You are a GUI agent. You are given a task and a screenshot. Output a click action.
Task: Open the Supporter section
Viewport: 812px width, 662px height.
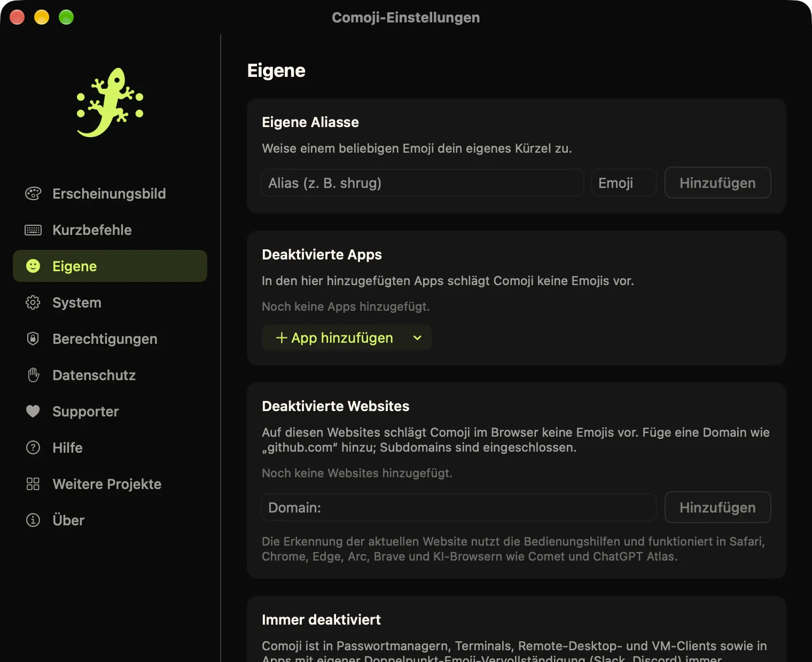(110, 412)
